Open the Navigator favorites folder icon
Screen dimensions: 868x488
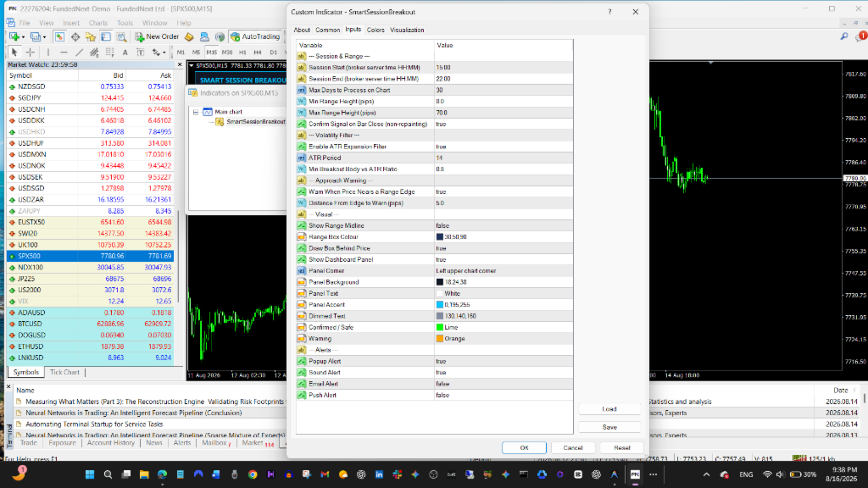(90, 36)
